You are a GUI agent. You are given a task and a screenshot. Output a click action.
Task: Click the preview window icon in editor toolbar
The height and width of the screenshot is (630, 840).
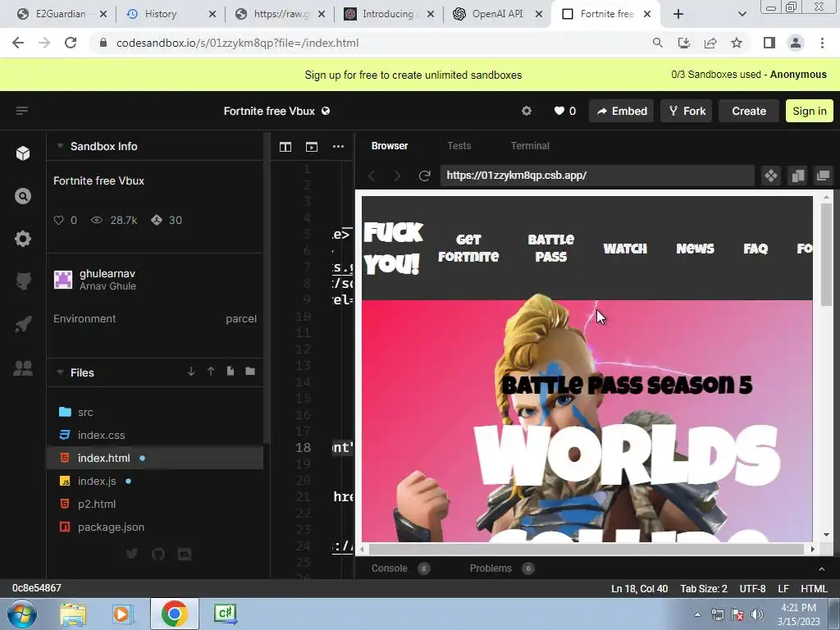tap(311, 147)
